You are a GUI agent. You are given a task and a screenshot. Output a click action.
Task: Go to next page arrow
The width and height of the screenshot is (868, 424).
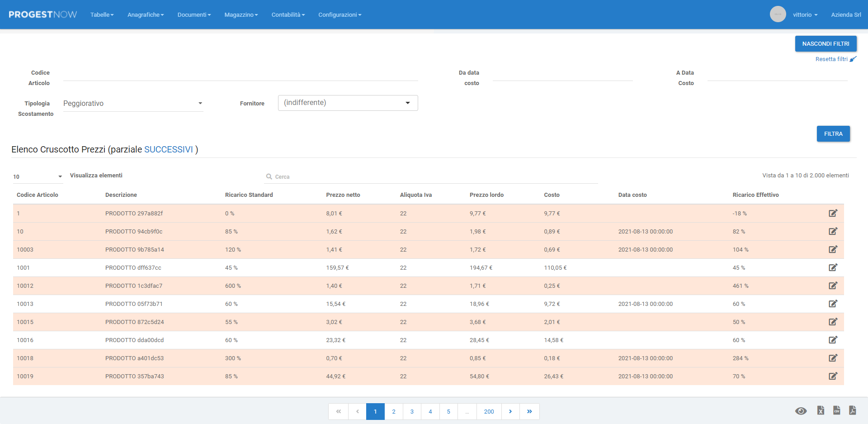pyautogui.click(x=510, y=411)
